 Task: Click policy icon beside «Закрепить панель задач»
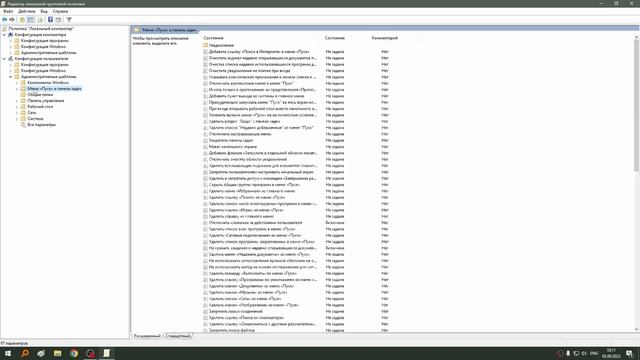205,140
